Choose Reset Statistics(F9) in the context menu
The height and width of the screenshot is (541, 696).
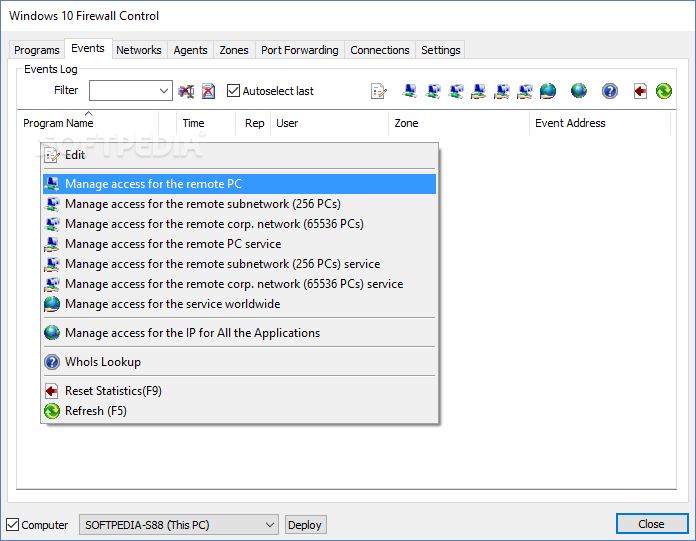click(x=240, y=391)
